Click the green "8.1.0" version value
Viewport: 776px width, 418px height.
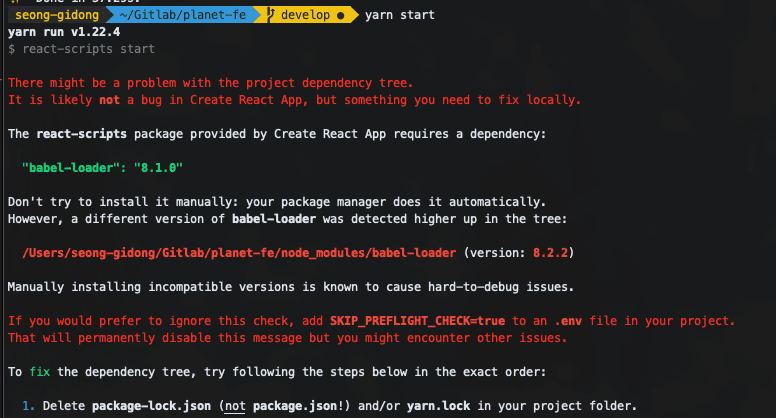(158, 168)
